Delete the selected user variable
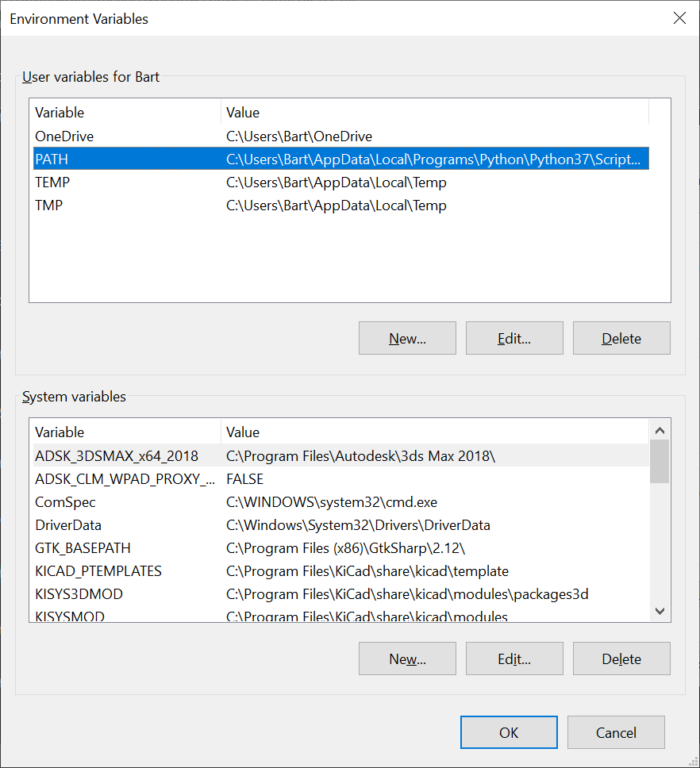This screenshot has width=700, height=768. coord(621,338)
